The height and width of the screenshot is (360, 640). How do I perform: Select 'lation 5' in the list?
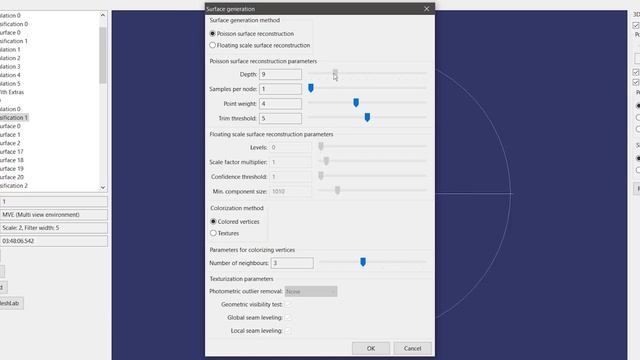pyautogui.click(x=10, y=83)
